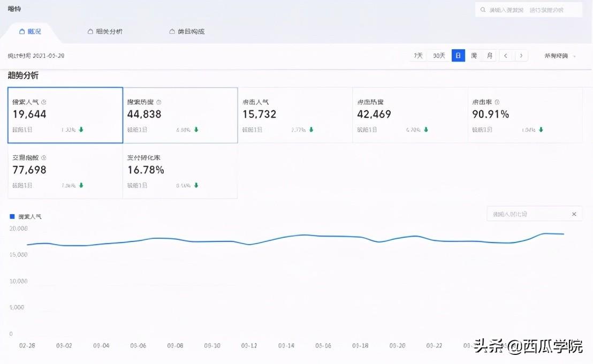Click the statistics date text 2021-03-29
The width and height of the screenshot is (593, 364).
(48, 56)
